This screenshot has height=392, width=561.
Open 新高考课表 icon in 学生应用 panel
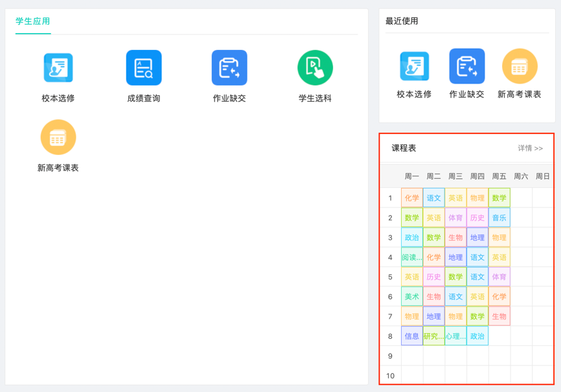point(58,137)
